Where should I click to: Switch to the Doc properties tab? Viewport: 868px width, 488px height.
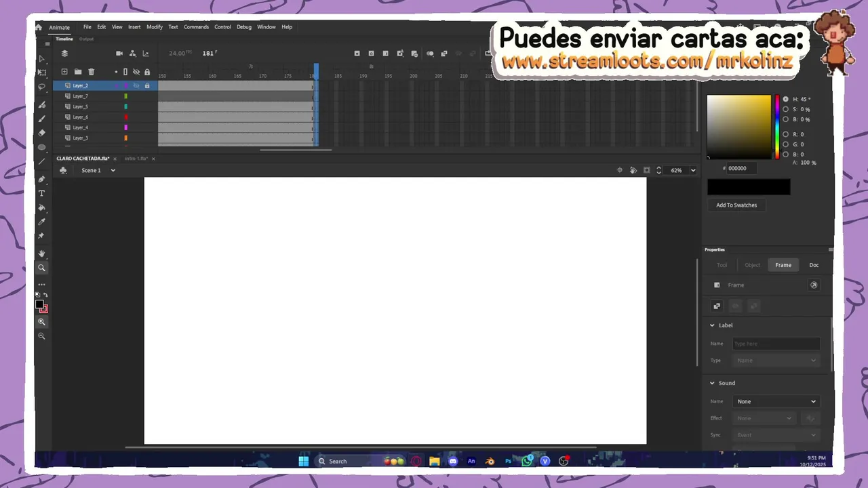(814, 265)
